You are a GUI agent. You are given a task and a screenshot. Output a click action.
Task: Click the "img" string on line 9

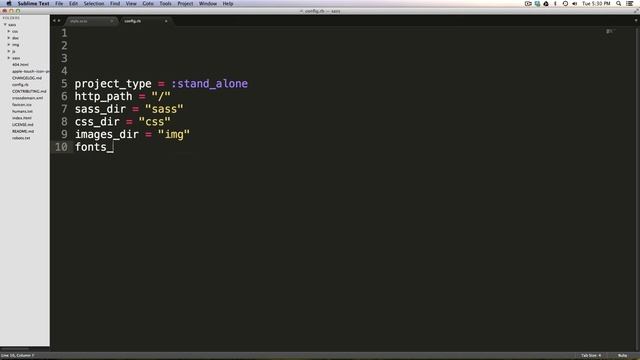174,134
